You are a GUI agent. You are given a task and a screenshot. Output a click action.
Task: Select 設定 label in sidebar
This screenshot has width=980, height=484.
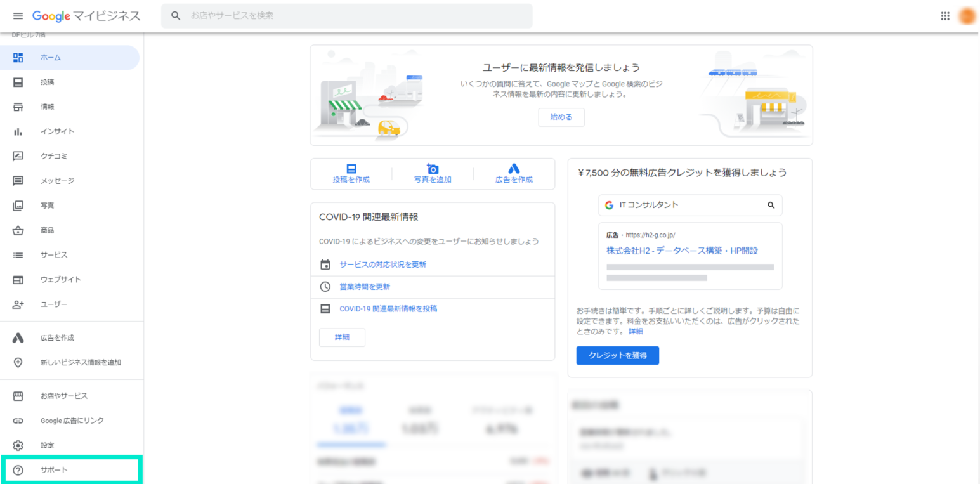[x=48, y=445]
